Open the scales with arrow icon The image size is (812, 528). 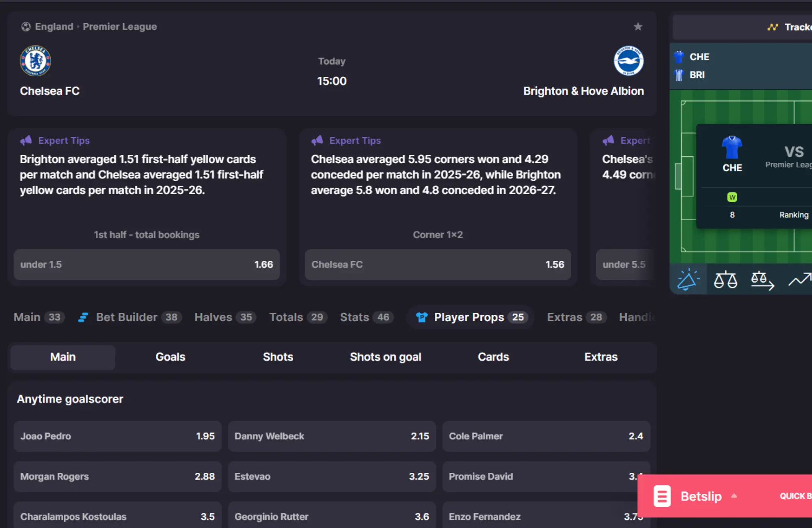click(762, 280)
